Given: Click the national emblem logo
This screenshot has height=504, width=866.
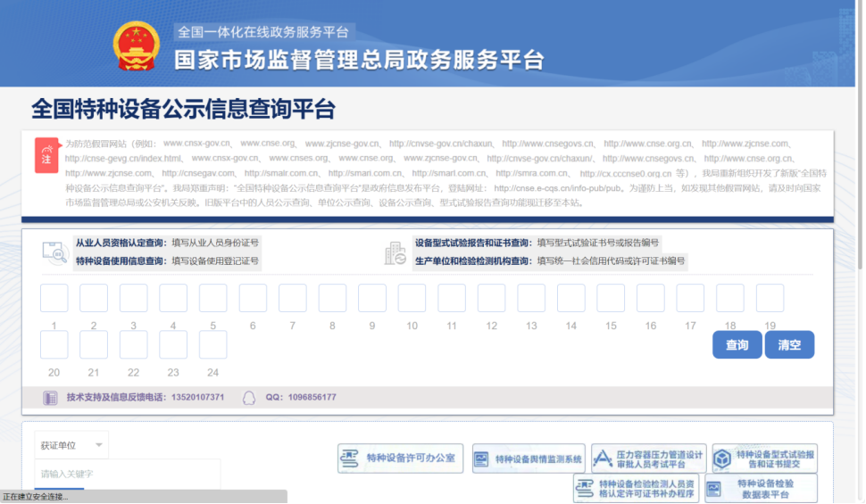Looking at the screenshot, I should pyautogui.click(x=137, y=45).
